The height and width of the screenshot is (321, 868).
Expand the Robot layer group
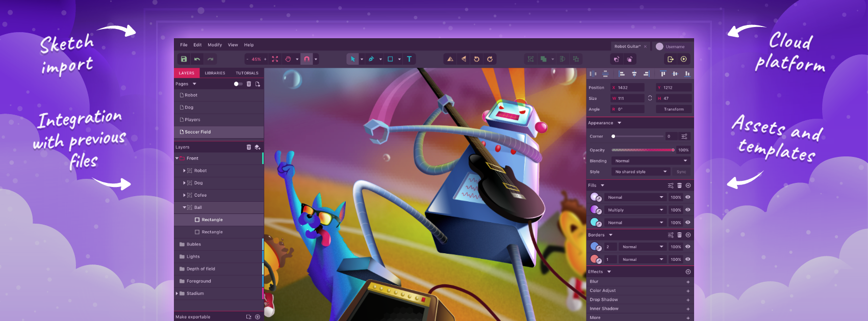tap(185, 171)
